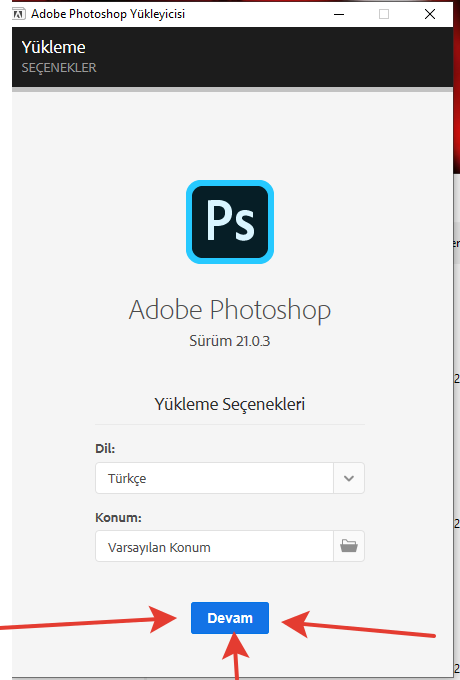This screenshot has width=460, height=680.
Task: Click the Adobe Photoshop Yükleyicisi title bar text
Action: point(108,14)
